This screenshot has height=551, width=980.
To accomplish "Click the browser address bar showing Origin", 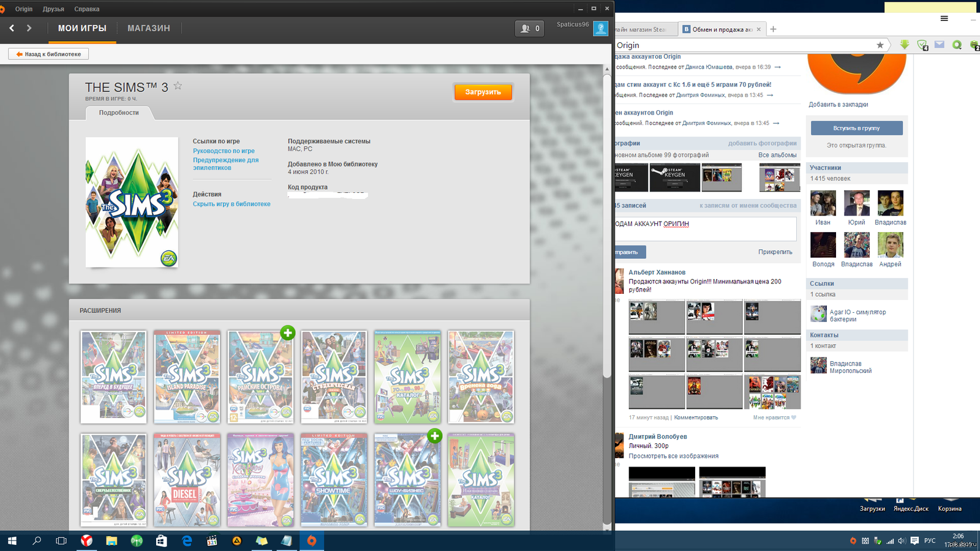I will click(x=744, y=45).
